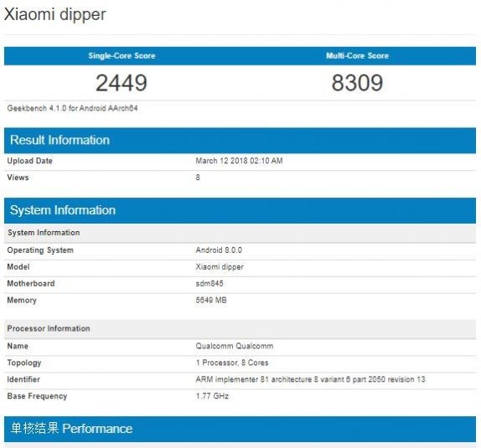Click the single-core score value 2449

coord(122,83)
